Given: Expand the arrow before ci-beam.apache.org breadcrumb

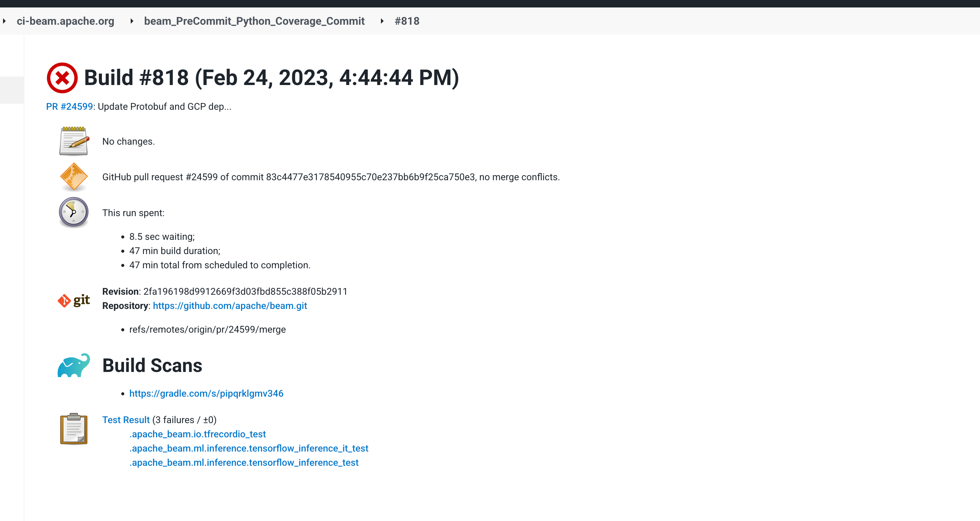Looking at the screenshot, I should point(4,21).
